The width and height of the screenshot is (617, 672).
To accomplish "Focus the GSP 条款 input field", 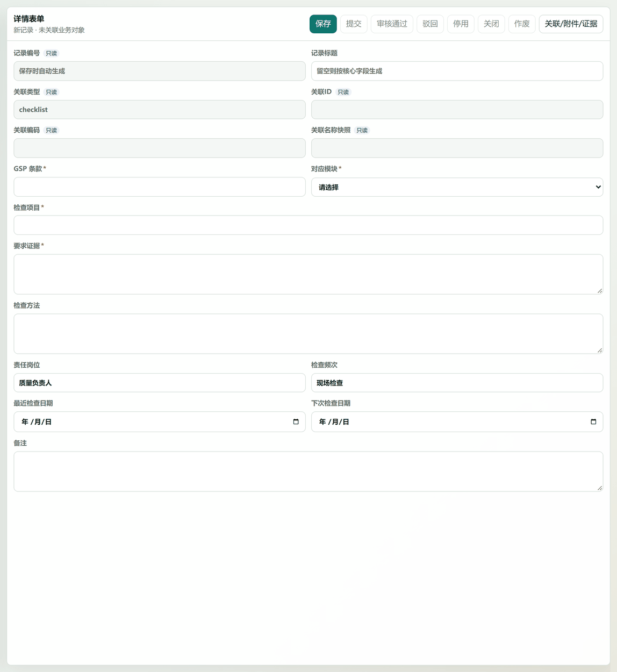I will tap(160, 187).
